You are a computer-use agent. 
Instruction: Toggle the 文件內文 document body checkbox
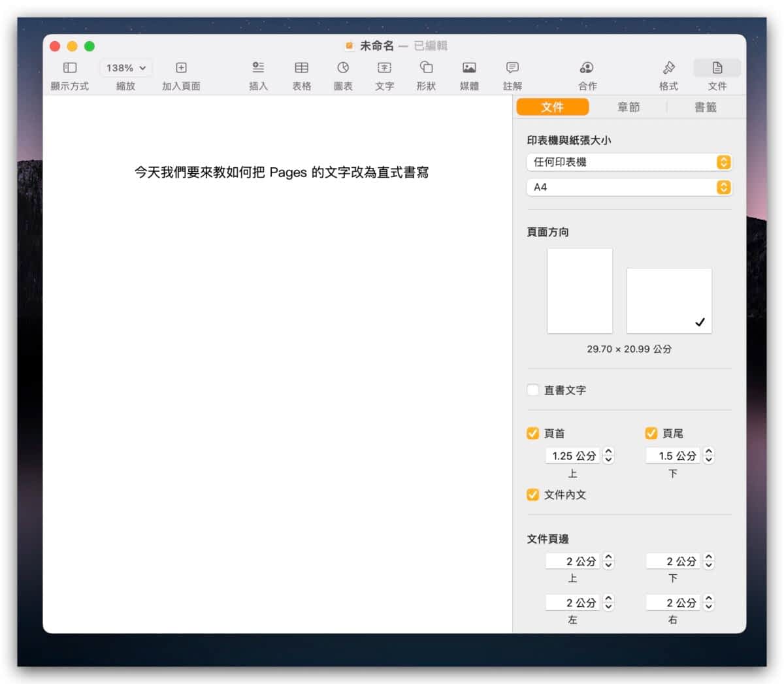(x=533, y=495)
